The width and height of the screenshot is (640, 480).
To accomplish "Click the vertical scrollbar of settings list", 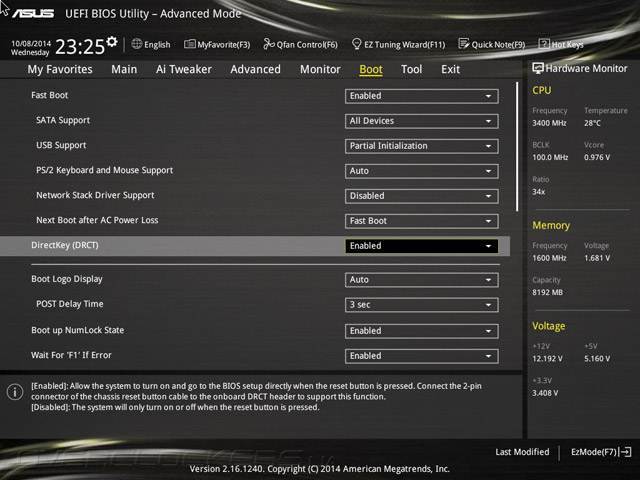I will point(517,147).
